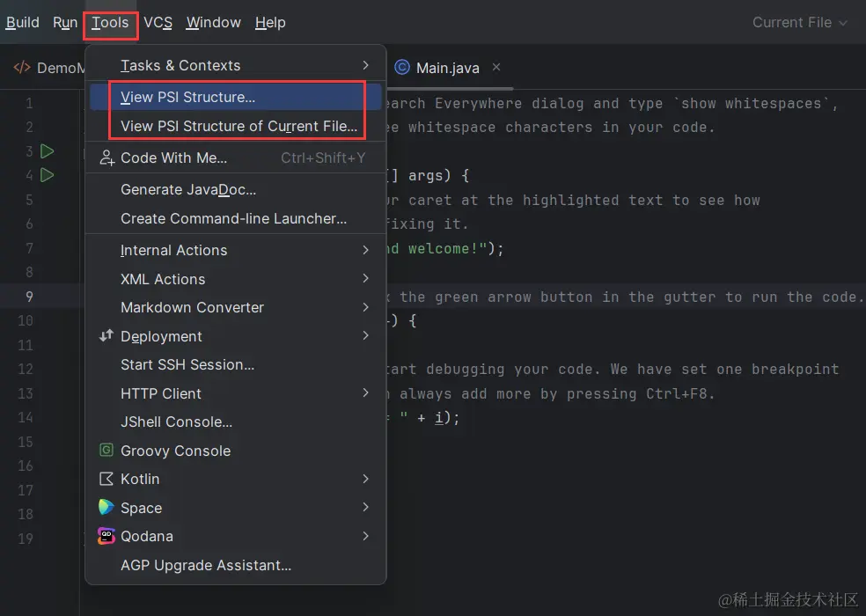Click 'Ctrl+F8' in the code comment
The image size is (866, 616).
(x=677, y=394)
